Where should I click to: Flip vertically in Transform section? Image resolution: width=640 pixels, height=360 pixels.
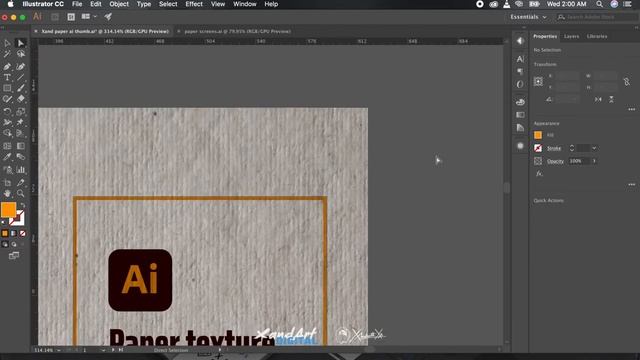611,99
